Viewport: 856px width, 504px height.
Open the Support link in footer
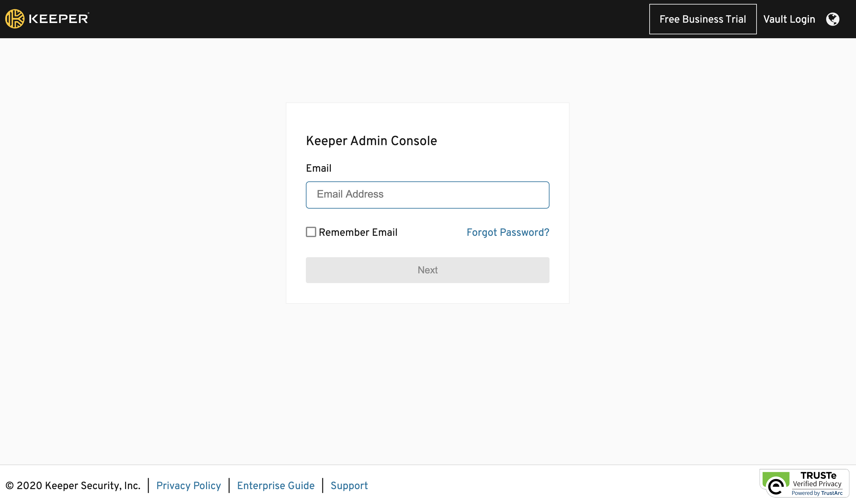click(x=349, y=485)
